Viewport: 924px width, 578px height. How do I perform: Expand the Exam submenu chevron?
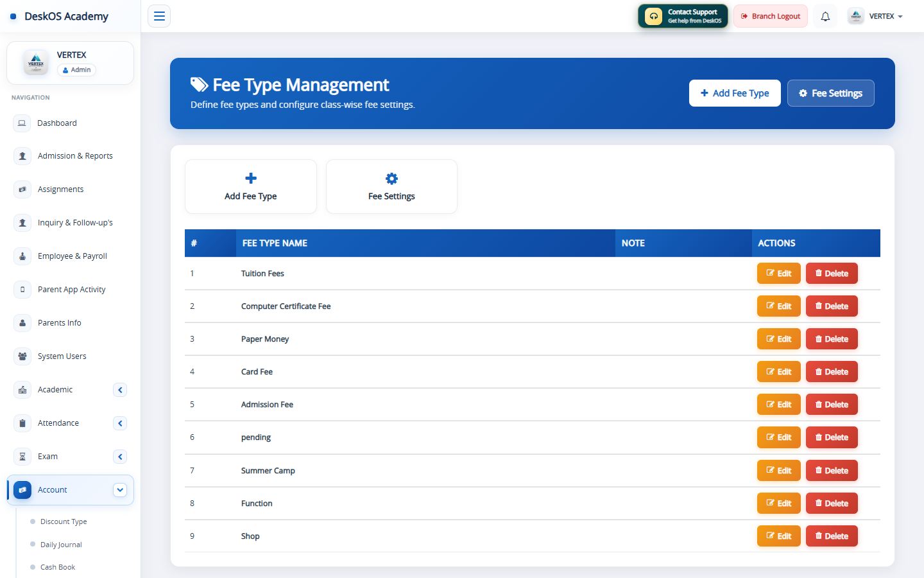pyautogui.click(x=120, y=457)
